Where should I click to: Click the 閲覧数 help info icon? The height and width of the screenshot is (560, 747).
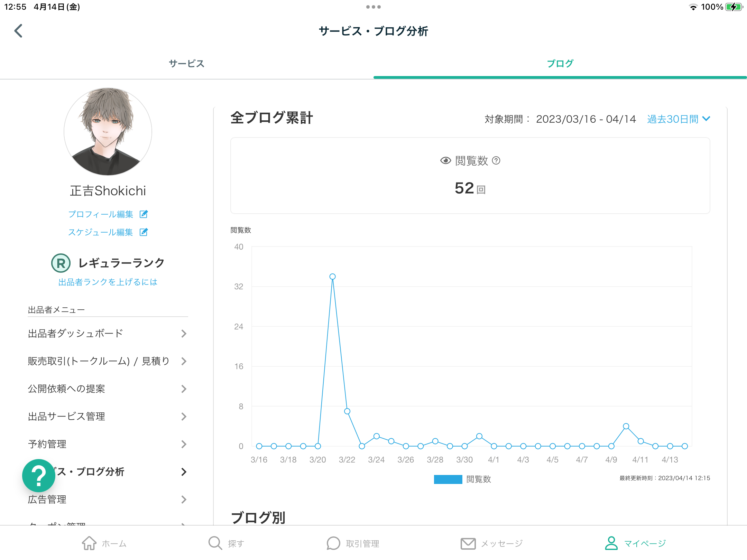[x=496, y=161]
